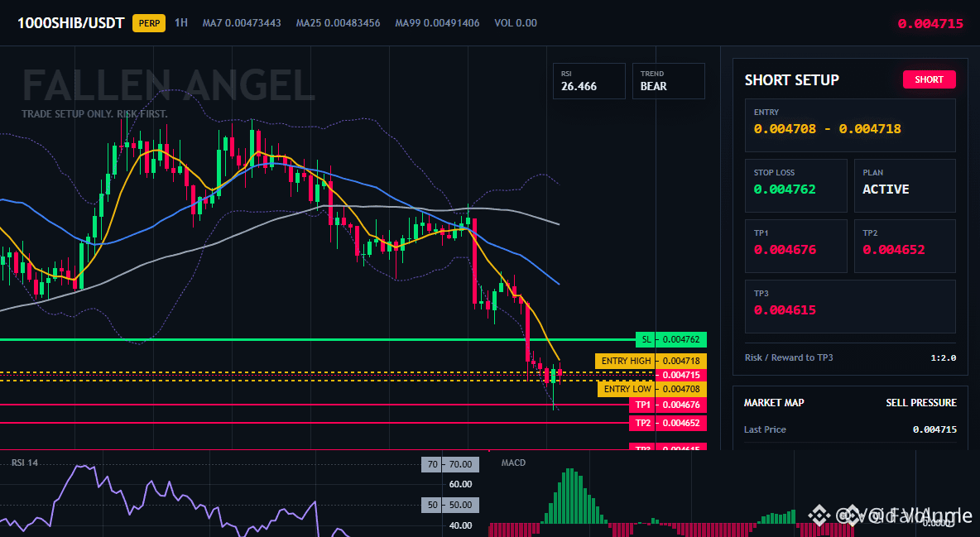Click the red 0.004715 price in header
The image size is (980, 537).
click(x=930, y=24)
